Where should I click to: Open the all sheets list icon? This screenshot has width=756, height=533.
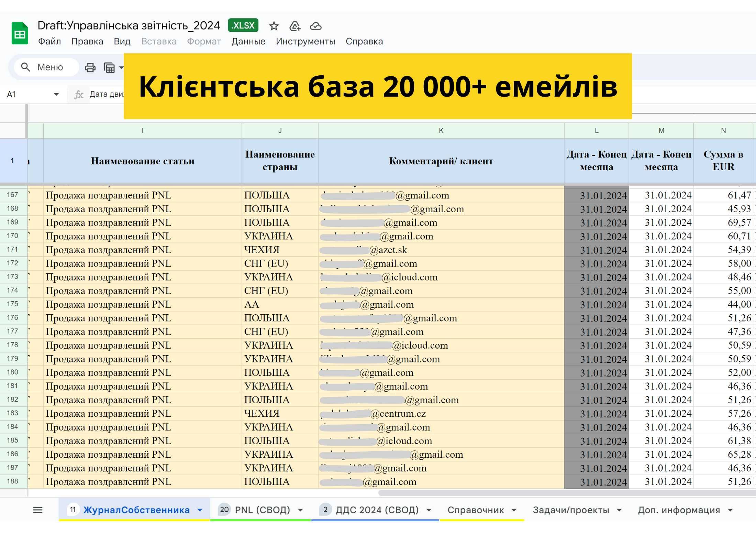tap(38, 510)
